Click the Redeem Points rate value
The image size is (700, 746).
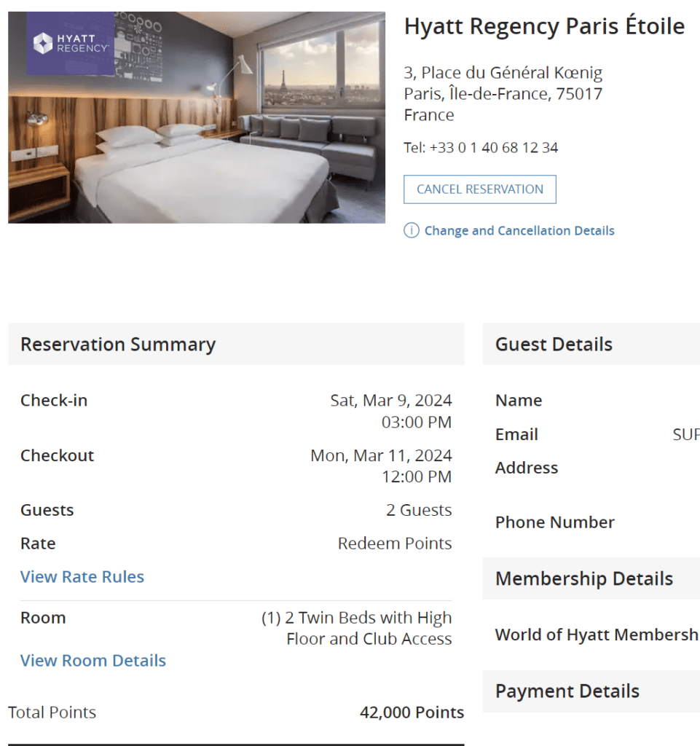coord(395,543)
